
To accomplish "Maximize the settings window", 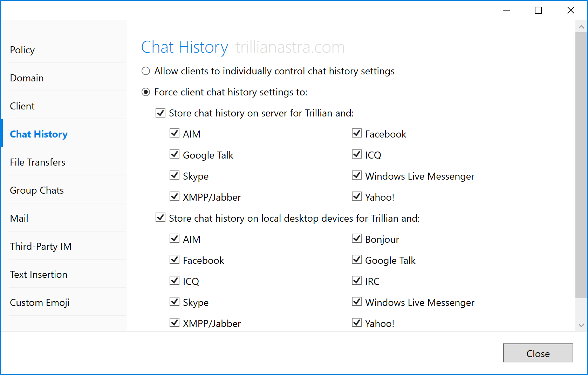I will click(x=538, y=10).
